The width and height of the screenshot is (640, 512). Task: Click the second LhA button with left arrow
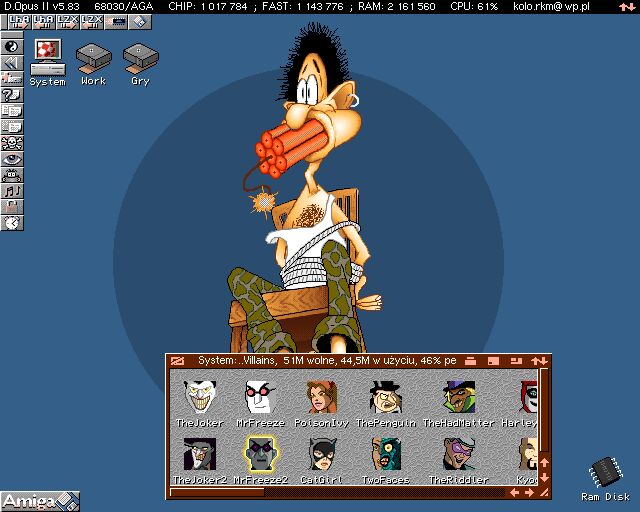pos(43,22)
